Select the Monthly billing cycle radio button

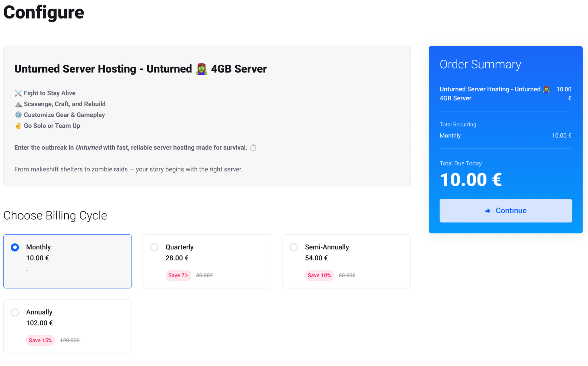click(15, 247)
